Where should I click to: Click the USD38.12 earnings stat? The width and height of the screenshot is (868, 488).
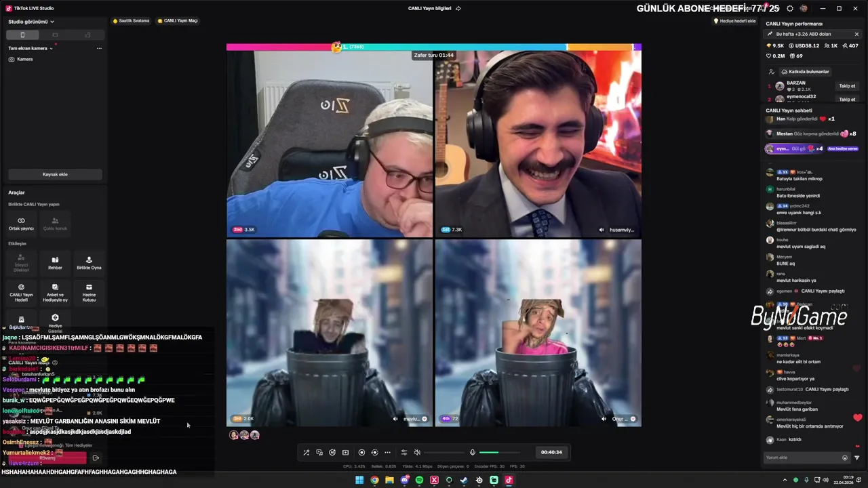803,45
